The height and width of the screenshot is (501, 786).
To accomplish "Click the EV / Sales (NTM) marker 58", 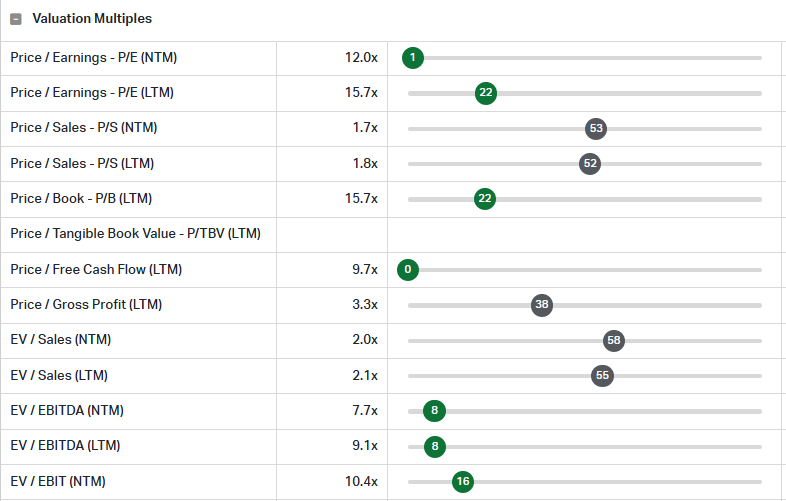I will click(614, 340).
